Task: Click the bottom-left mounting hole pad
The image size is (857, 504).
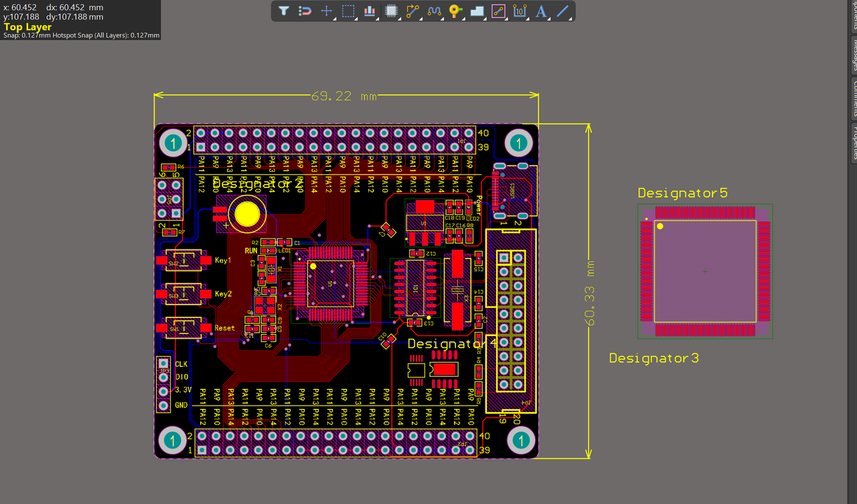Action: click(x=173, y=440)
